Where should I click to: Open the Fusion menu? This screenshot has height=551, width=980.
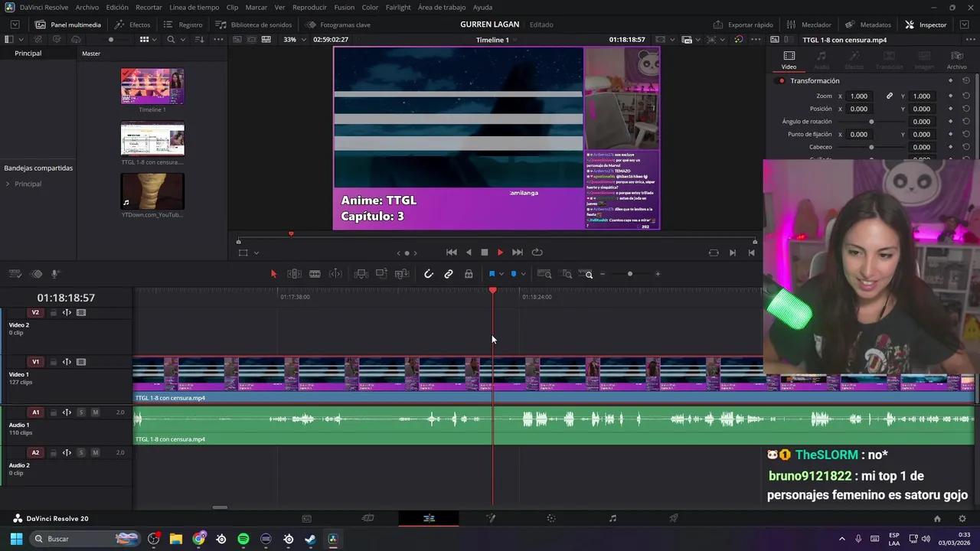(x=344, y=7)
